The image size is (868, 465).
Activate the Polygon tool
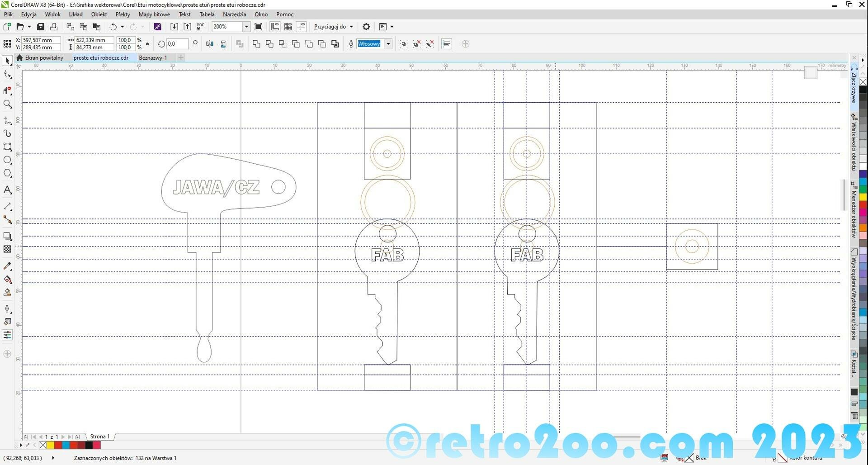[7, 173]
